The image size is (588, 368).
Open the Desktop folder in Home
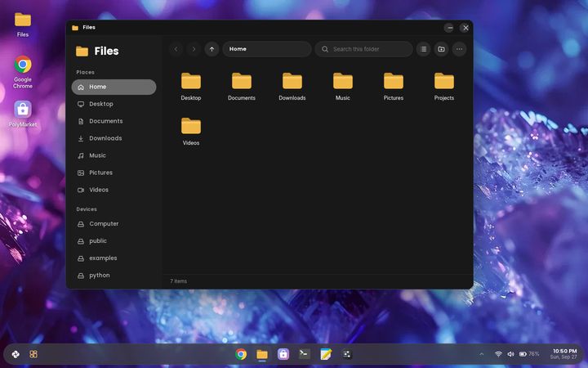191,87
